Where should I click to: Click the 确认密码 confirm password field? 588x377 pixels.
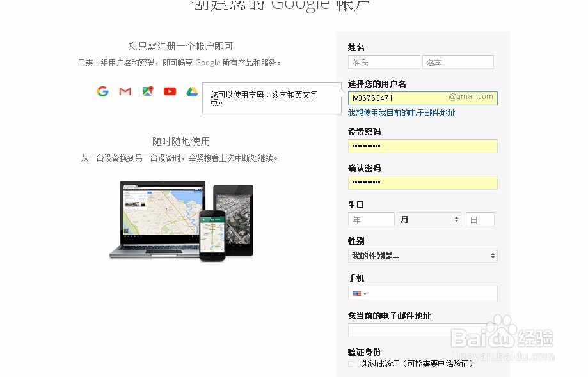[423, 182]
